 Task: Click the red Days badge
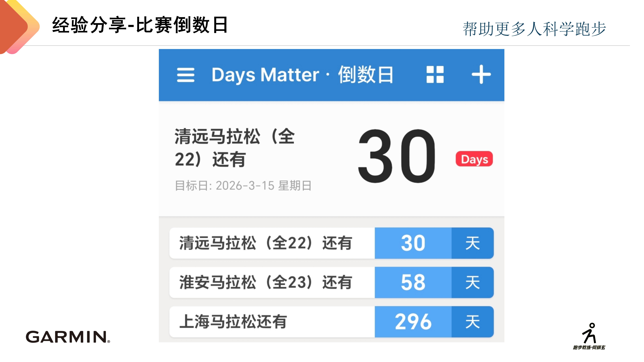pos(474,159)
